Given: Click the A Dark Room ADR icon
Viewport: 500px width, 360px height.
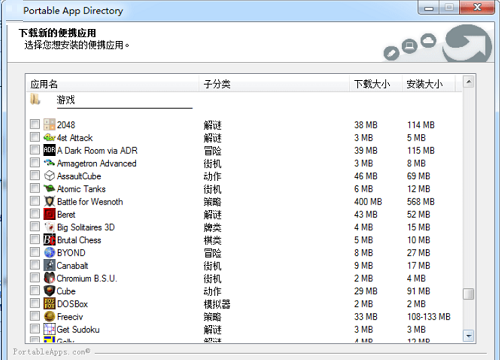Looking at the screenshot, I should [x=49, y=150].
